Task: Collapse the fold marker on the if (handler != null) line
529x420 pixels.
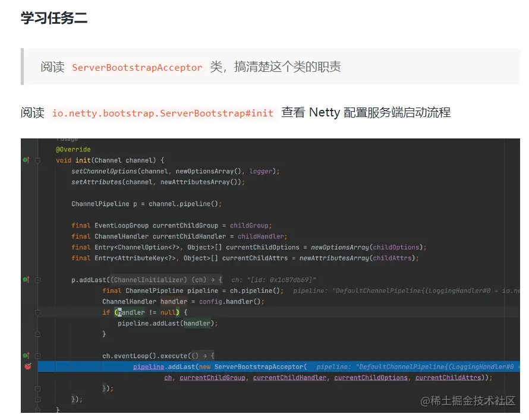Action: pos(38,312)
